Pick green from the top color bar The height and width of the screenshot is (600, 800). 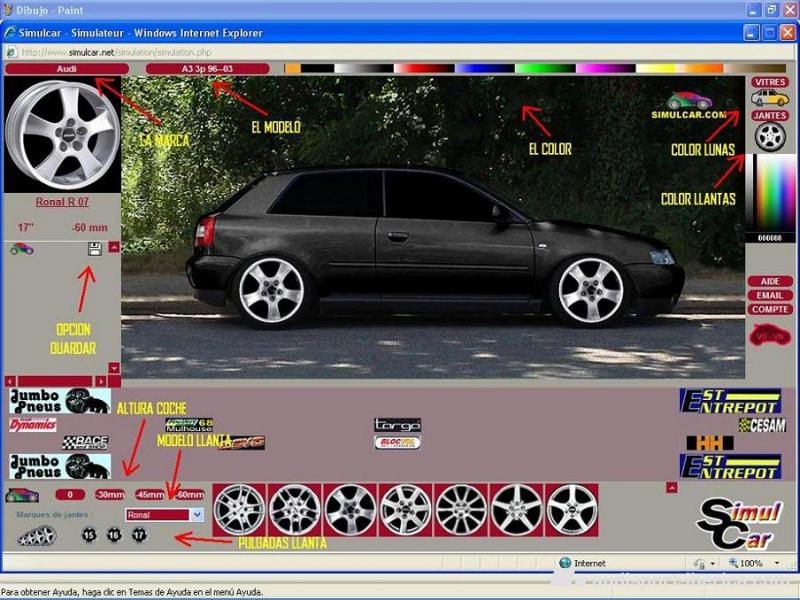[x=540, y=69]
